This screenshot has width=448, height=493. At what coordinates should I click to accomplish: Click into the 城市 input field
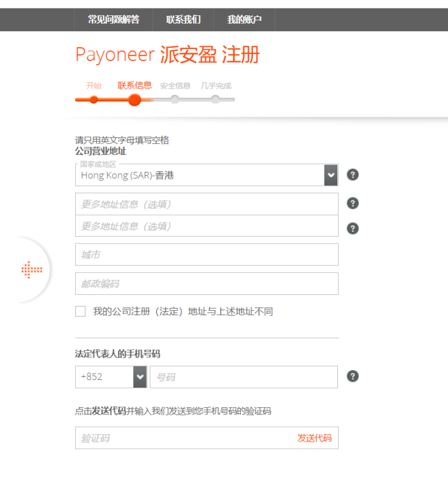[207, 254]
